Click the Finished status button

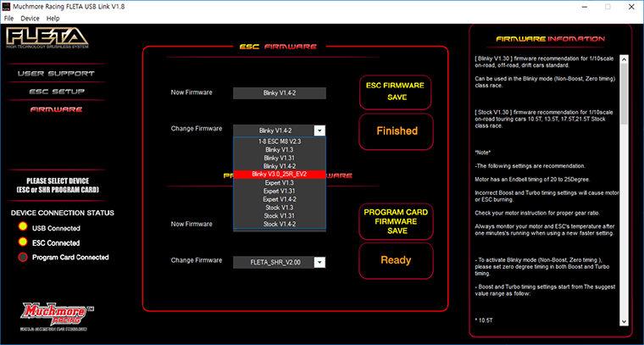[396, 131]
